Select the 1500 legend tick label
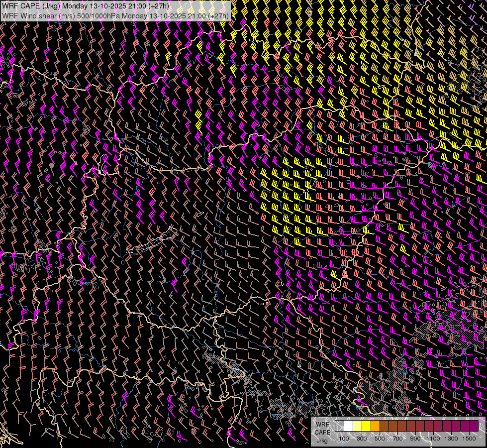 click(469, 439)
